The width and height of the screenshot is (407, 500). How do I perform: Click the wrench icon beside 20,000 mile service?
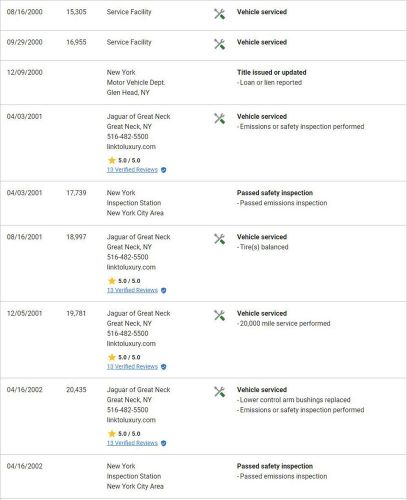pos(219,315)
